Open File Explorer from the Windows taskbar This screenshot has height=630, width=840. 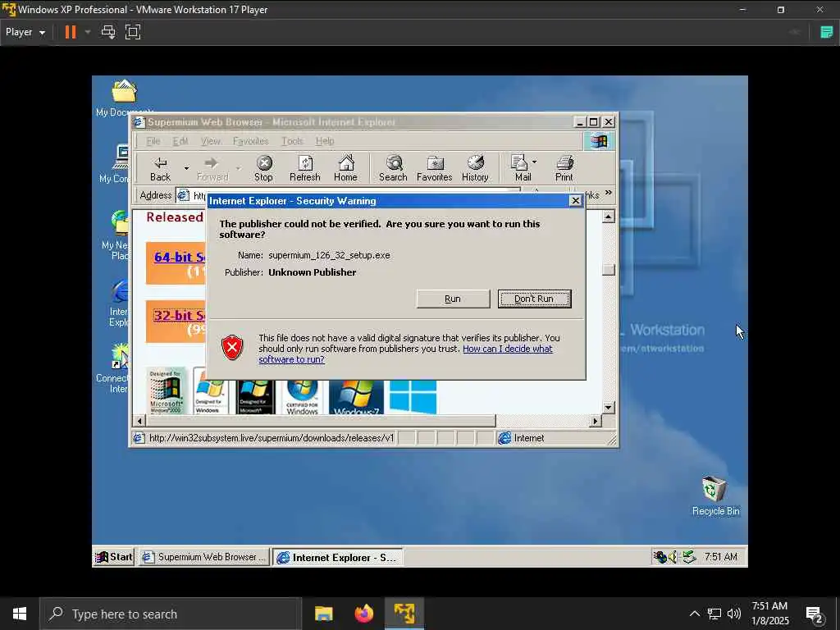point(323,614)
